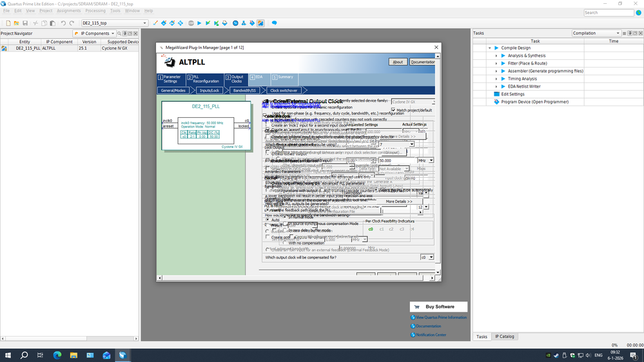
Task: Open the Compilation flow dropdown
Action: point(596,33)
